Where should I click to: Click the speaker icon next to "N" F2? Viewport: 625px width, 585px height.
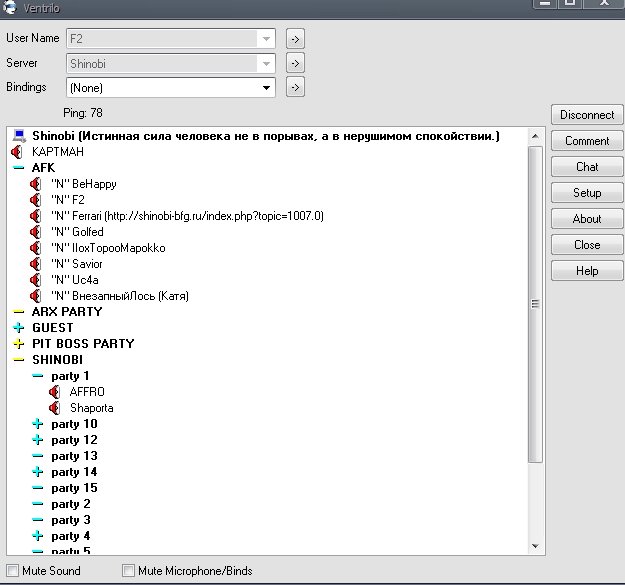[x=35, y=200]
